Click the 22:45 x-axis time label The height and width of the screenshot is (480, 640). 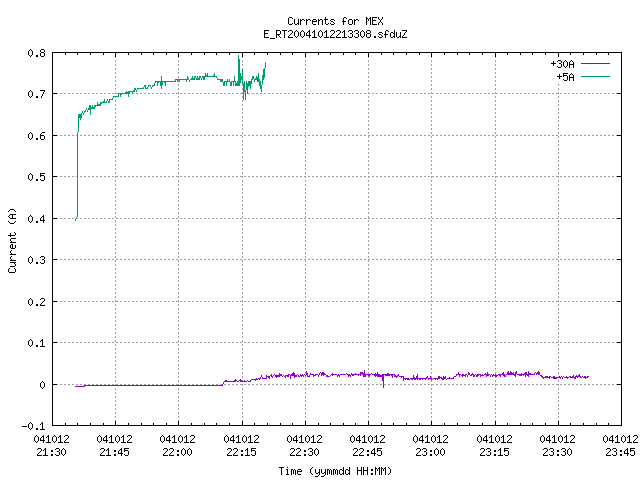tap(367, 452)
